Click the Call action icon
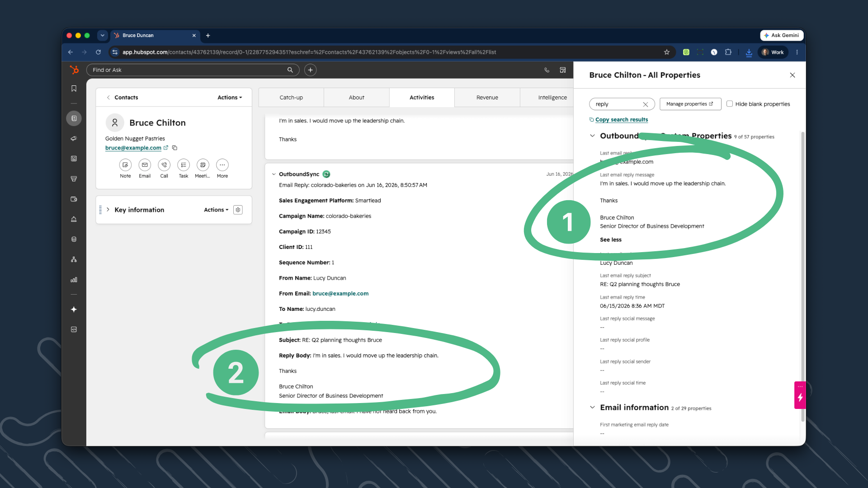 click(164, 165)
